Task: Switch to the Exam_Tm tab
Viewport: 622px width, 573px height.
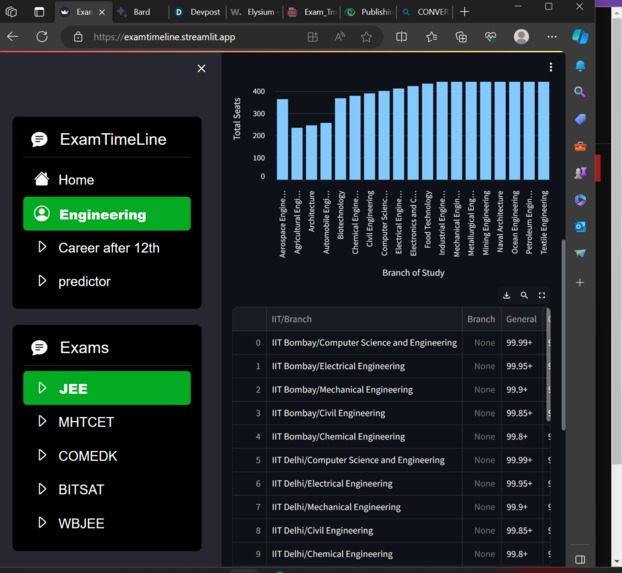Action: 312,12
